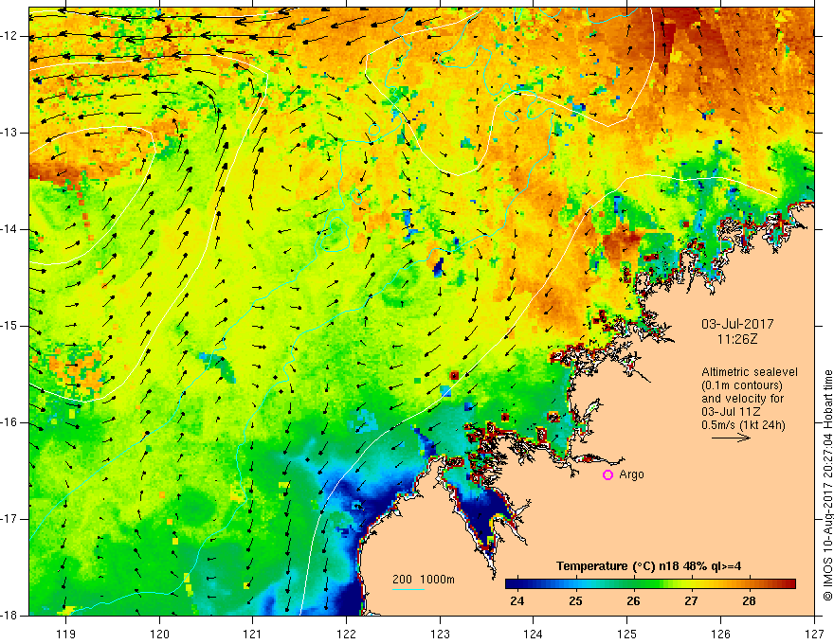The height and width of the screenshot is (644, 834).
Task: Click the colorbar tick label 25
Action: point(575,601)
